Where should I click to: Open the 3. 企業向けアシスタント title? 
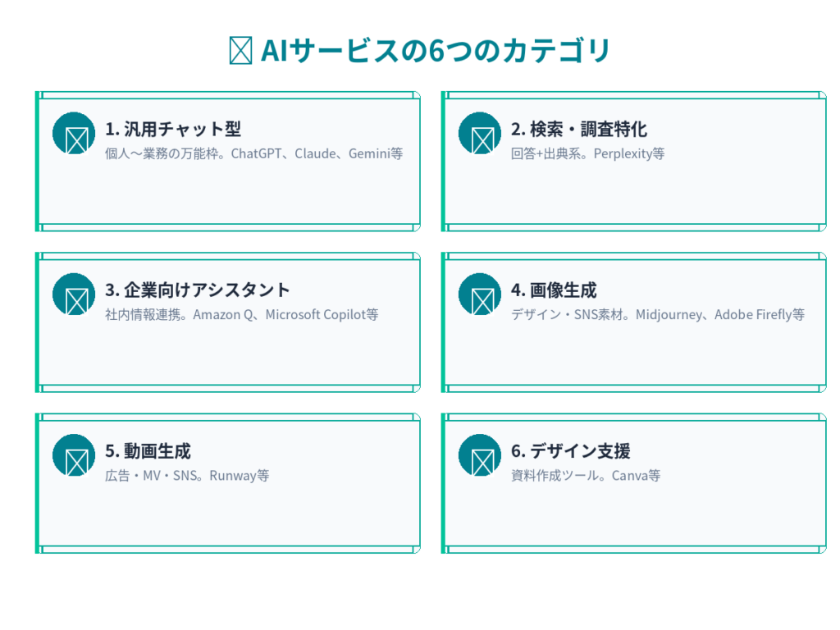198,290
